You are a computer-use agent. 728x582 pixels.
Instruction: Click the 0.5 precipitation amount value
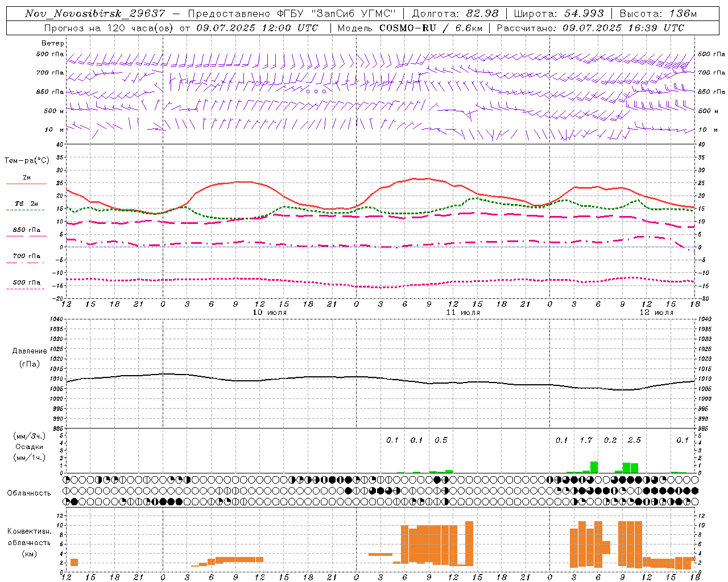coord(441,440)
